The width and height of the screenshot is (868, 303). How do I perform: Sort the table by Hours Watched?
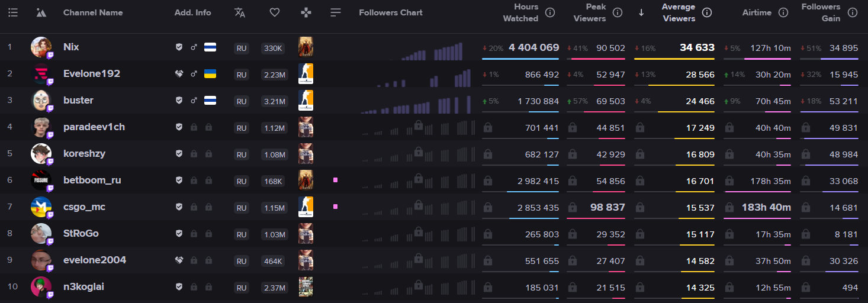click(x=520, y=12)
